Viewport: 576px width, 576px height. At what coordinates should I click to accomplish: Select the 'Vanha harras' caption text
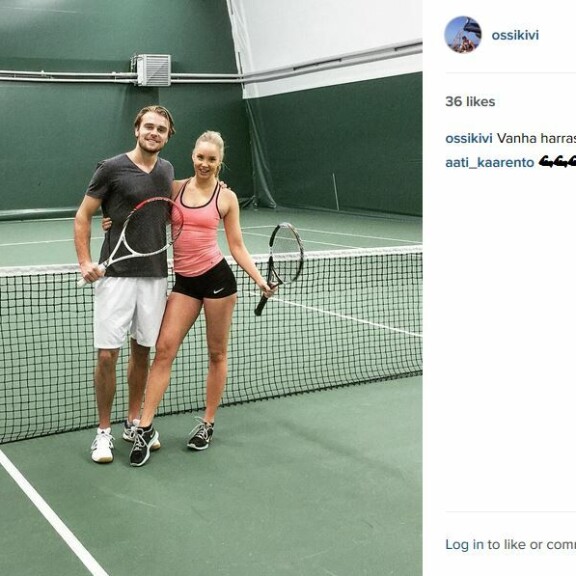[536, 138]
